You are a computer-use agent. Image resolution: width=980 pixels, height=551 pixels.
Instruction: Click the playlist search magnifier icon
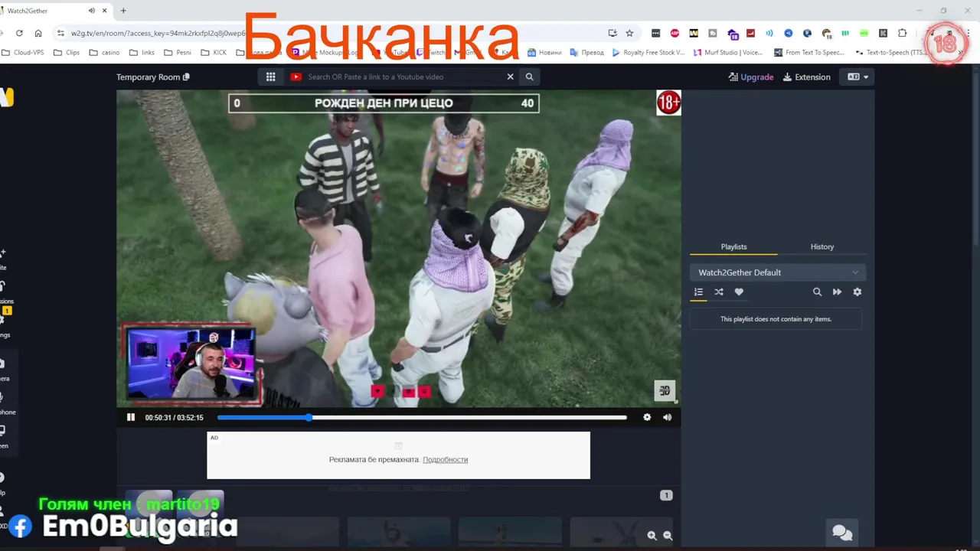(817, 292)
